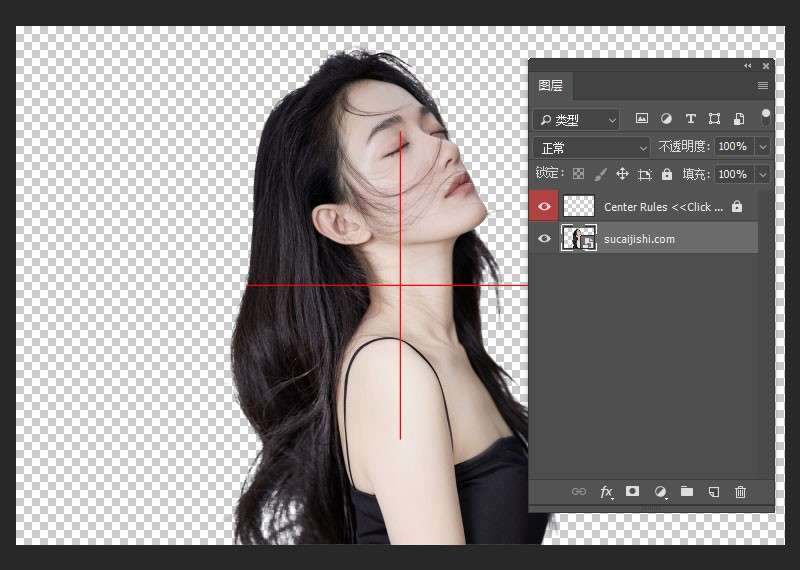Open the fill (填充) slider arrow
The image size is (800, 570).
pos(763,175)
